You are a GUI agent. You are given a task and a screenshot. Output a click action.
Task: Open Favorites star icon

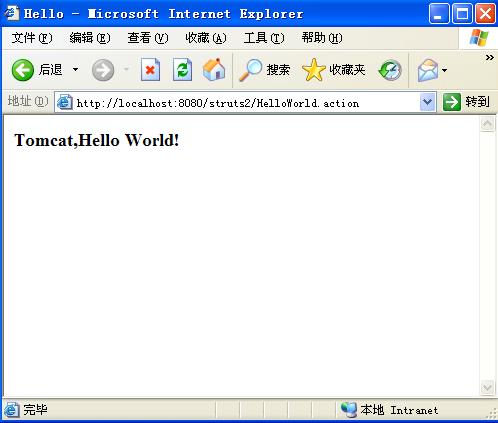[313, 70]
